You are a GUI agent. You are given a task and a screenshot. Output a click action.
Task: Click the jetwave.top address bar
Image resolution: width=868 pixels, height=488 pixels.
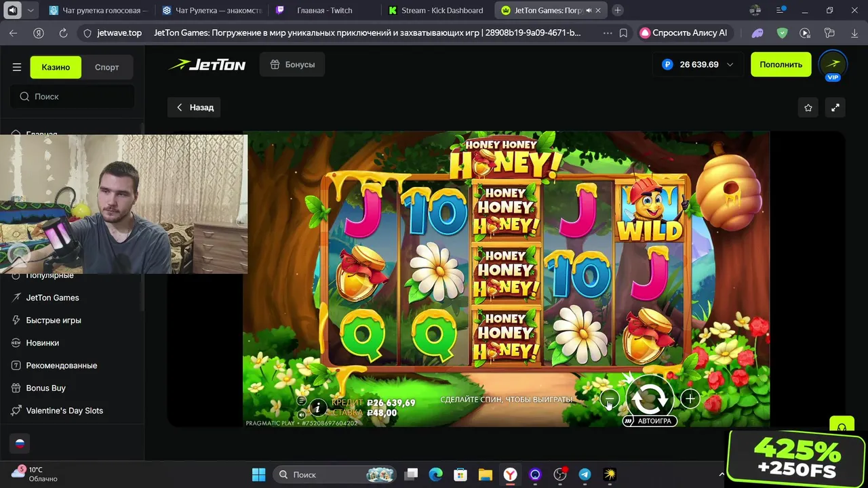point(119,33)
